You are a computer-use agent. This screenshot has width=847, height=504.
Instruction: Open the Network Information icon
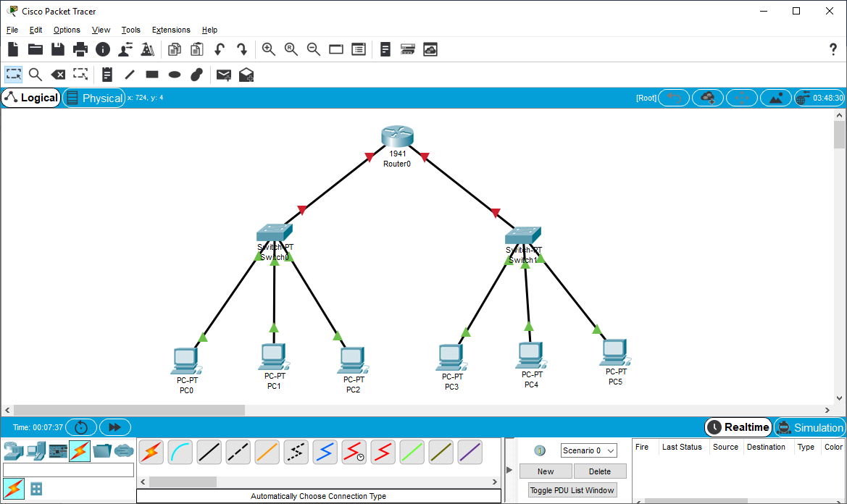point(103,50)
